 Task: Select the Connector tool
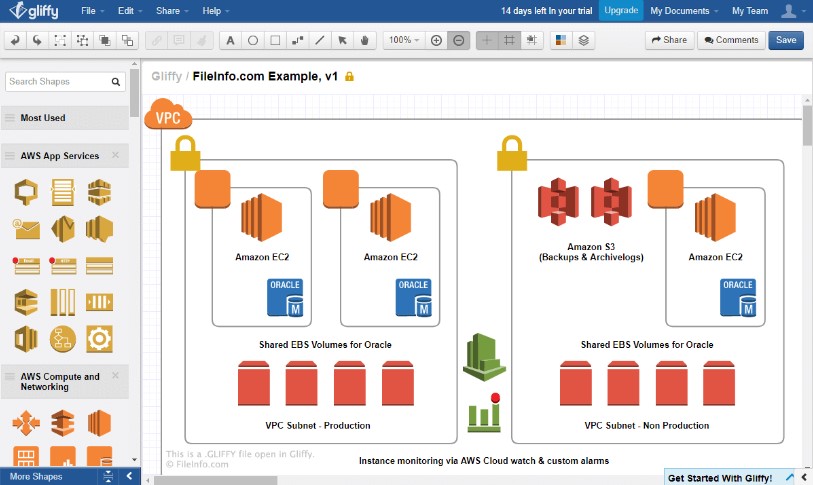point(298,40)
